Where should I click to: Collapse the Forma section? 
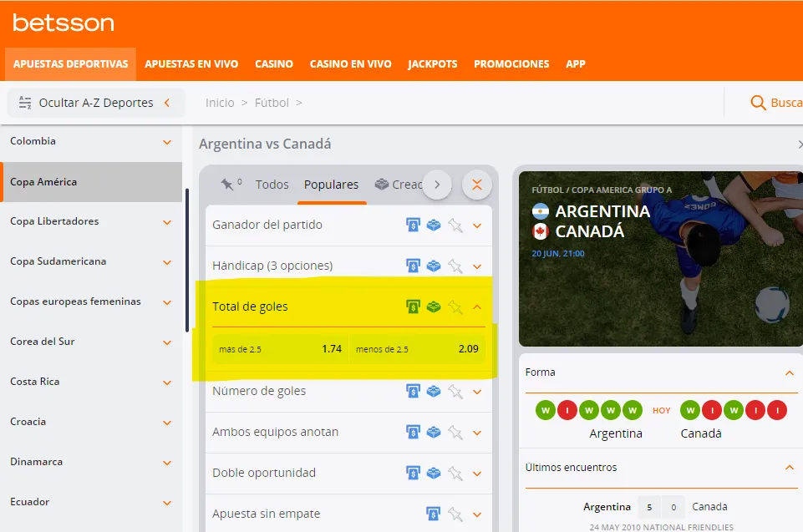[x=789, y=372]
